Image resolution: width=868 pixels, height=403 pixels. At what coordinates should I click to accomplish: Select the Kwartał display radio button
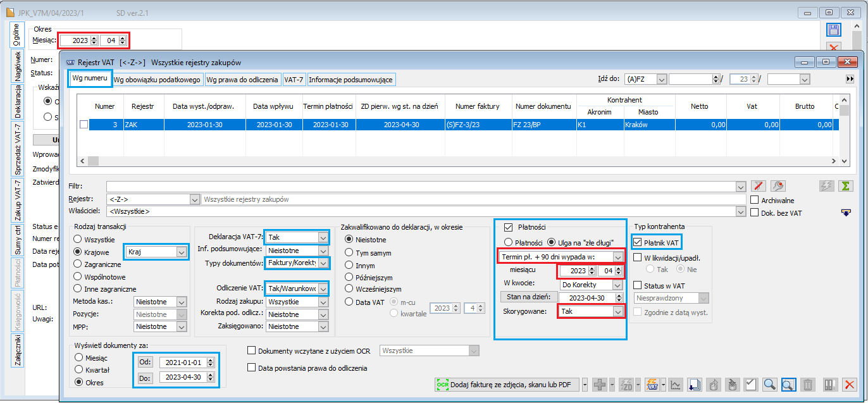pos(79,369)
